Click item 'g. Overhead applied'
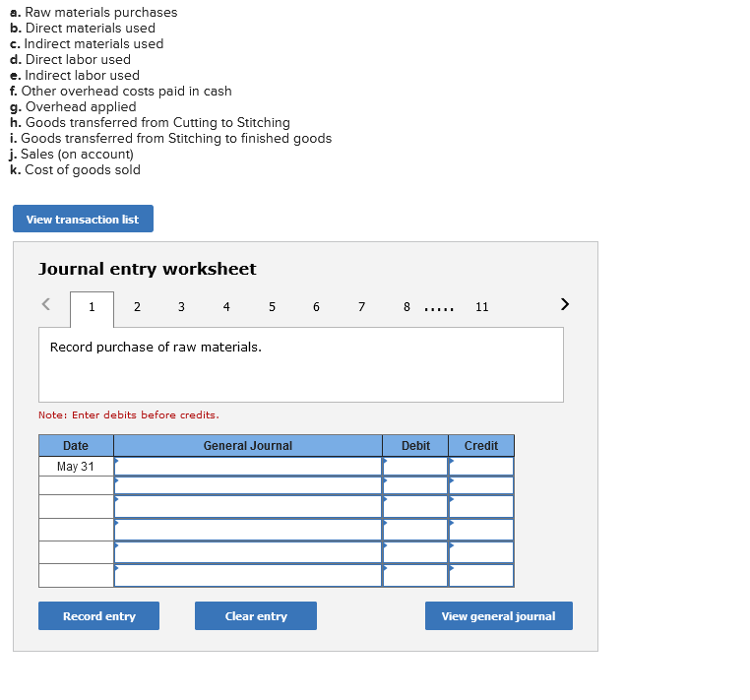This screenshot has width=750, height=700. click(73, 107)
